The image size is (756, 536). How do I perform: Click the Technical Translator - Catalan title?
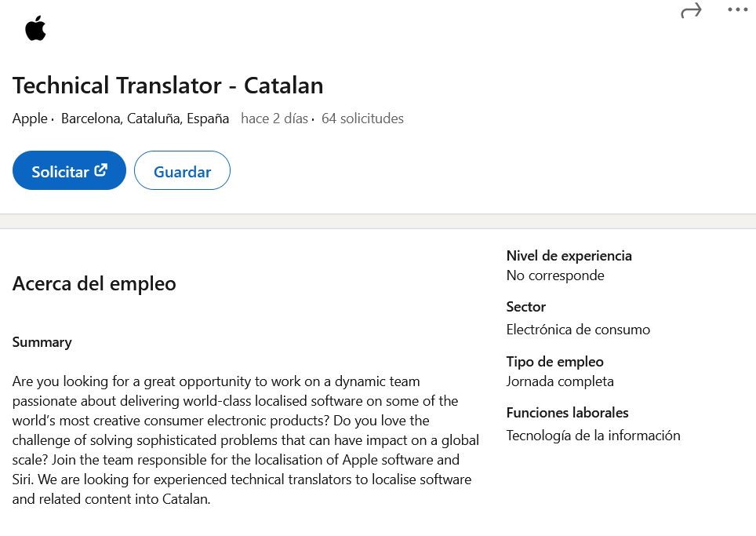coord(168,86)
